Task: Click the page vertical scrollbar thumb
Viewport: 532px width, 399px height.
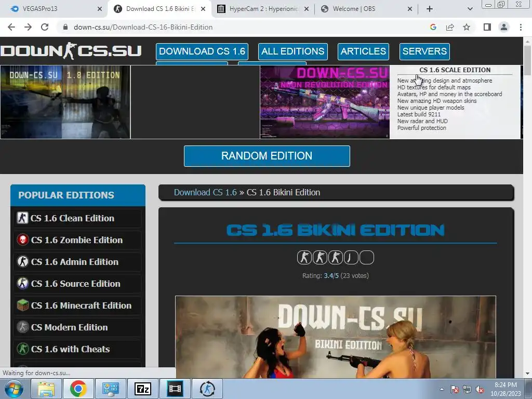Action: point(528,60)
